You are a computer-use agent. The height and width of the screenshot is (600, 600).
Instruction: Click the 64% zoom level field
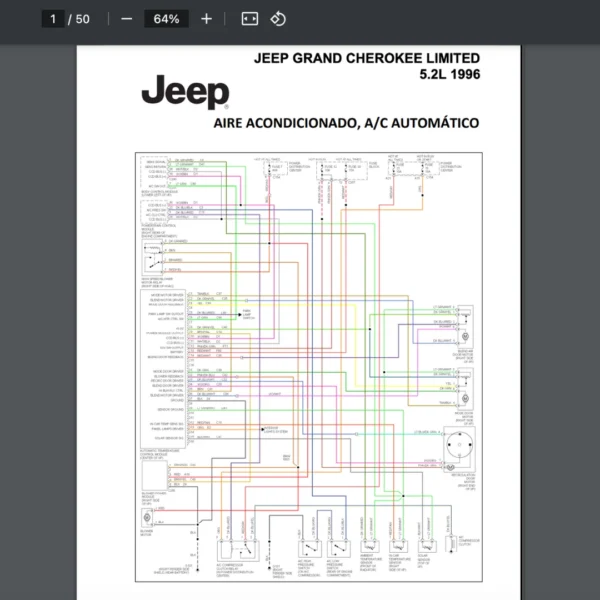pyautogui.click(x=166, y=19)
